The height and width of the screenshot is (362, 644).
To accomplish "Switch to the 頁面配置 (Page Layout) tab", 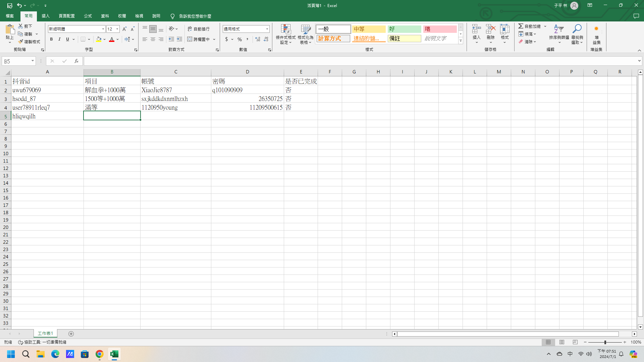I will 67,16.
